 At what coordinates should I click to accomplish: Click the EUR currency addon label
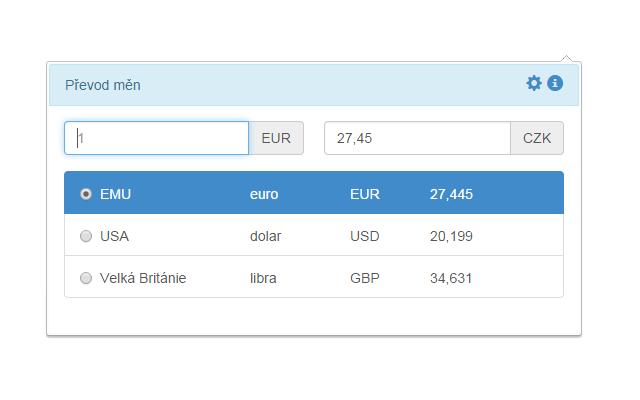tap(276, 138)
